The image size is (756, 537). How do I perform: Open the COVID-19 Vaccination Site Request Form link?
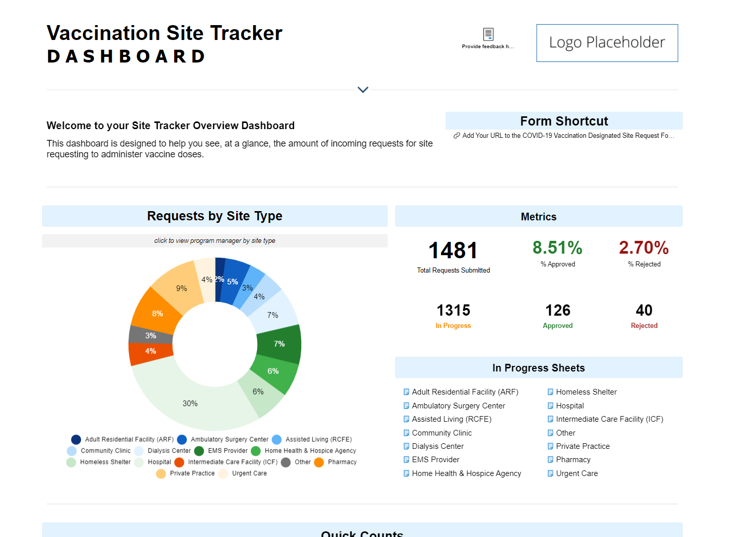coord(568,136)
